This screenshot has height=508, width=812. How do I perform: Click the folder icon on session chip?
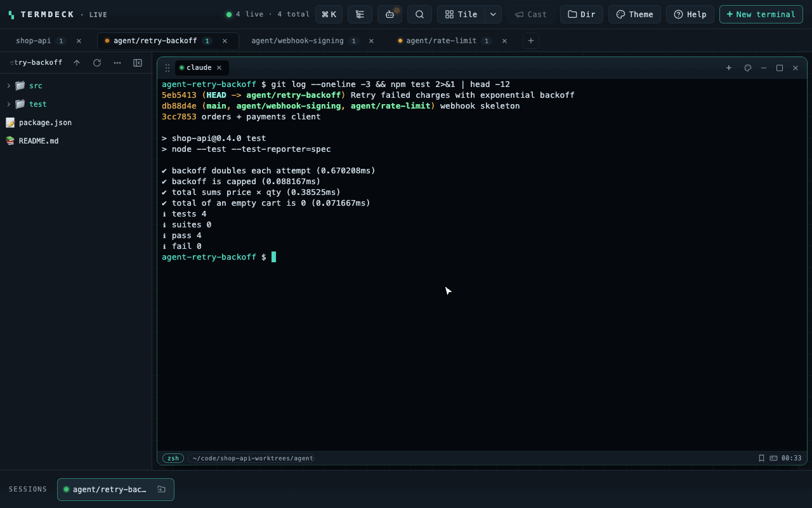(162, 489)
